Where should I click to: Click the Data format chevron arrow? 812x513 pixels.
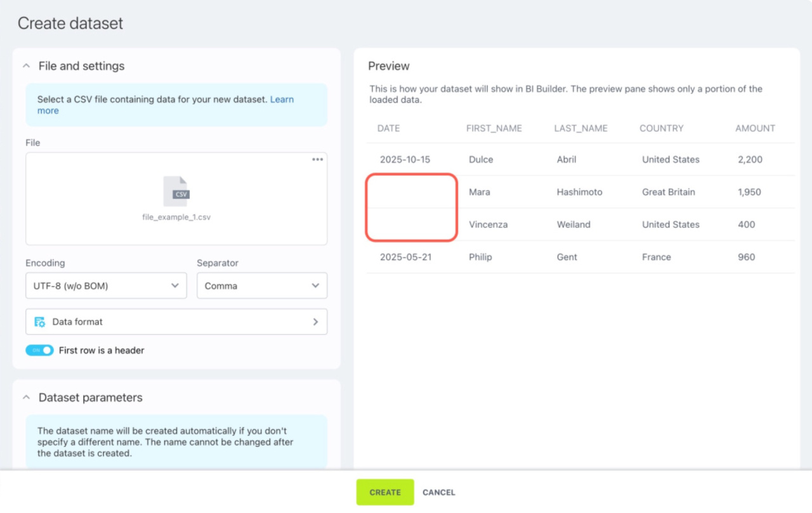(x=315, y=322)
